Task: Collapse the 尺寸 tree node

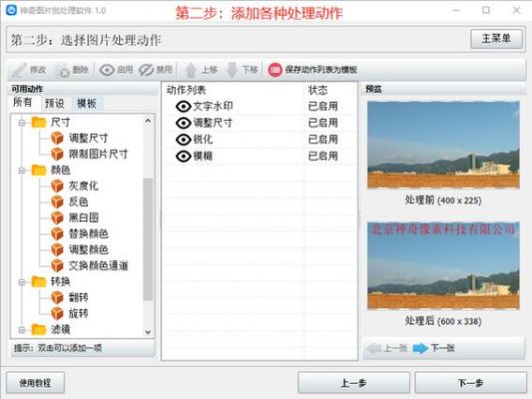Action: coord(22,123)
